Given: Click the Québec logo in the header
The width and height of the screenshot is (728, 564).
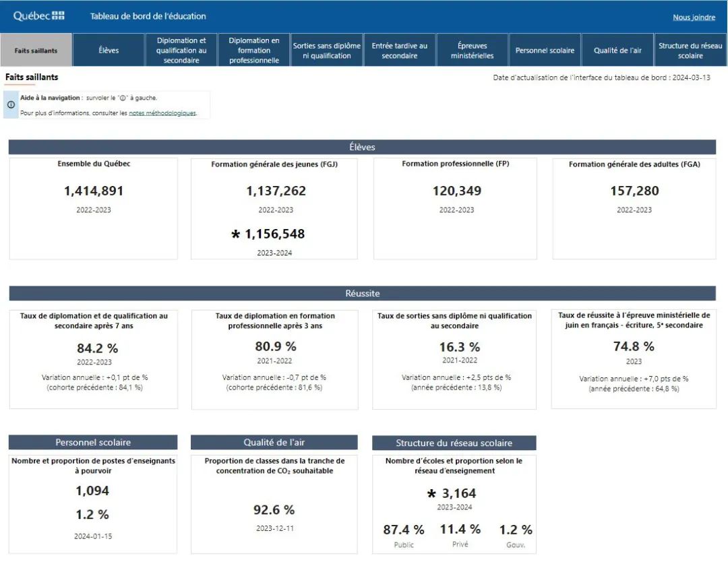Looking at the screenshot, I should [39, 16].
